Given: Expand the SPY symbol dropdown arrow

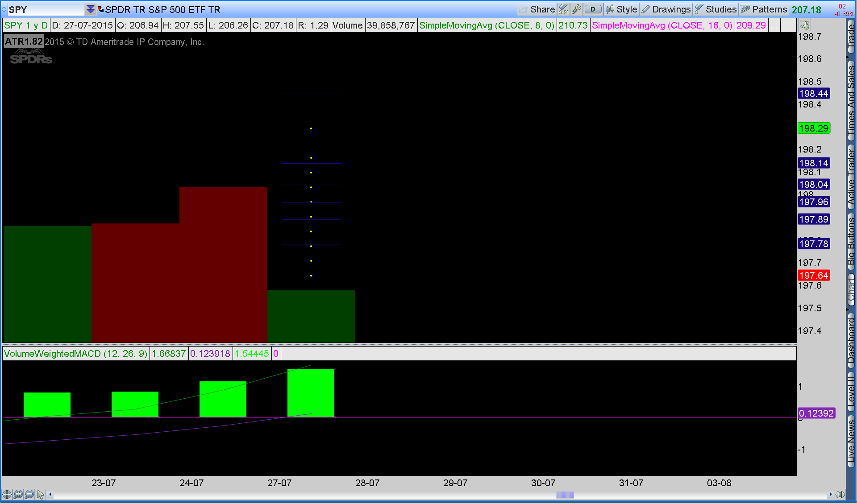Looking at the screenshot, I should click(x=90, y=9).
